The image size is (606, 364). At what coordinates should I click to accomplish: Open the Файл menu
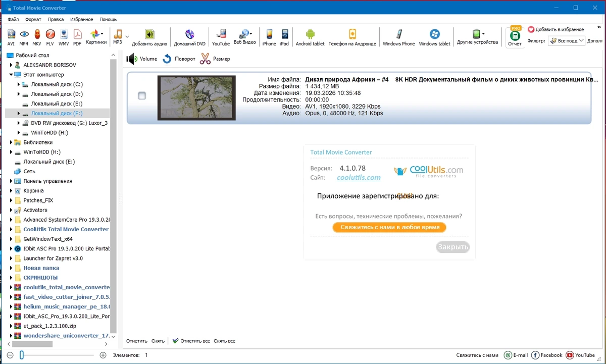click(x=13, y=19)
